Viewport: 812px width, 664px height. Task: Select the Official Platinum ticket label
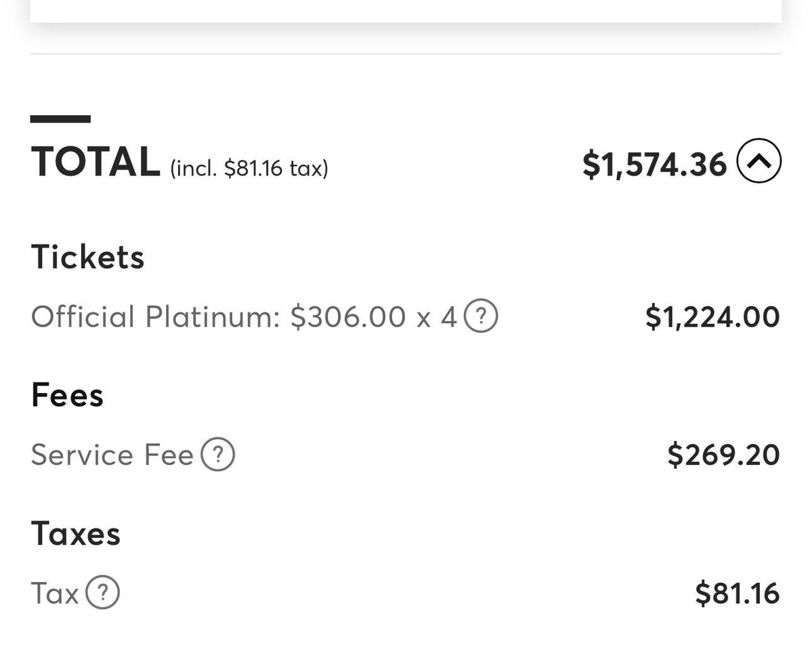click(x=156, y=316)
